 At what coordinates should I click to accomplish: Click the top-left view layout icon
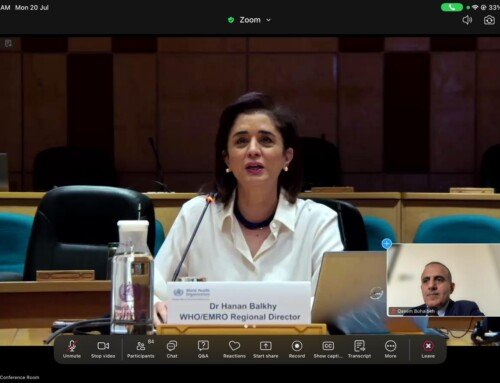click(x=8, y=43)
